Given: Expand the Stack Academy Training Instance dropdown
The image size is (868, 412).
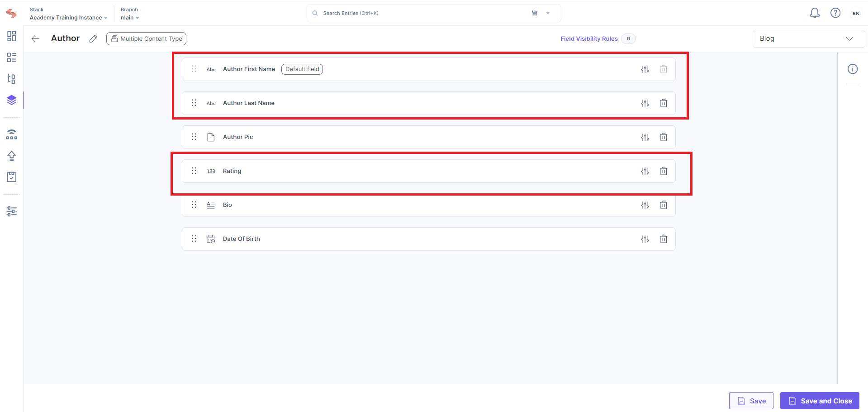Looking at the screenshot, I should tap(69, 18).
